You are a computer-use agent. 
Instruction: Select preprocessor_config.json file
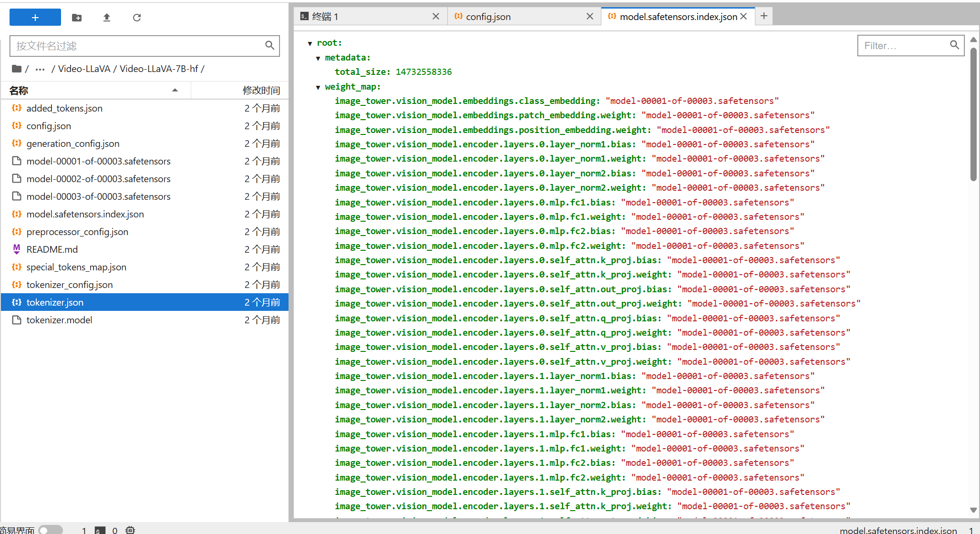(144, 232)
